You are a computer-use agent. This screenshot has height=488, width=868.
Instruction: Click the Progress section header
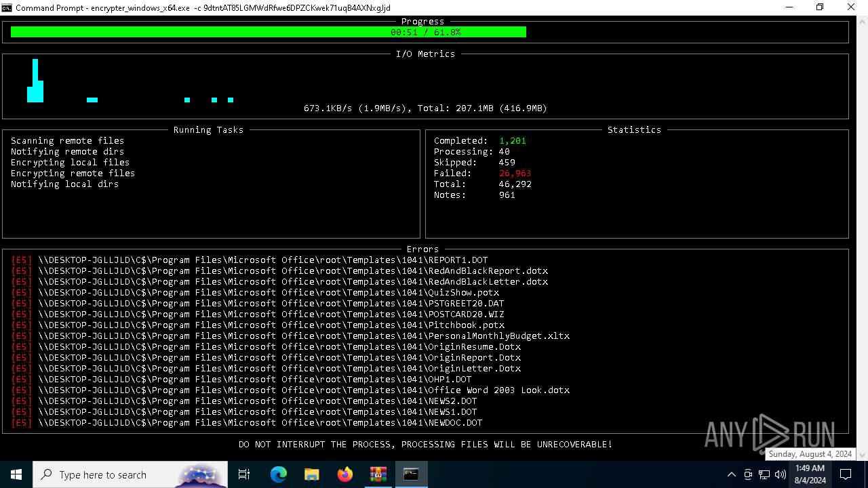[x=423, y=22]
